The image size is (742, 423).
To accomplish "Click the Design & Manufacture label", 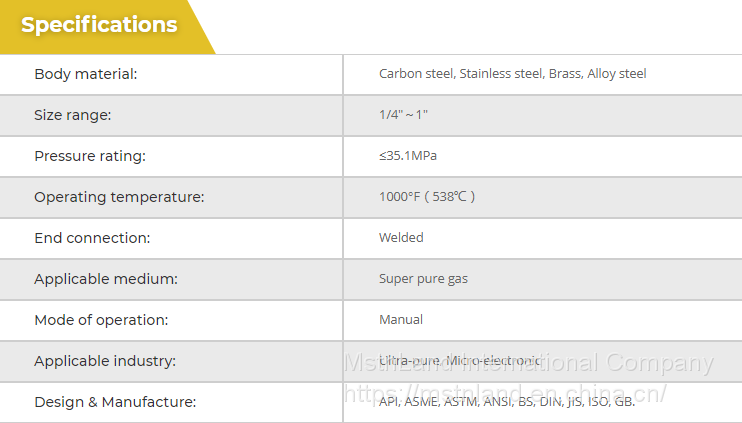I will coord(115,402).
